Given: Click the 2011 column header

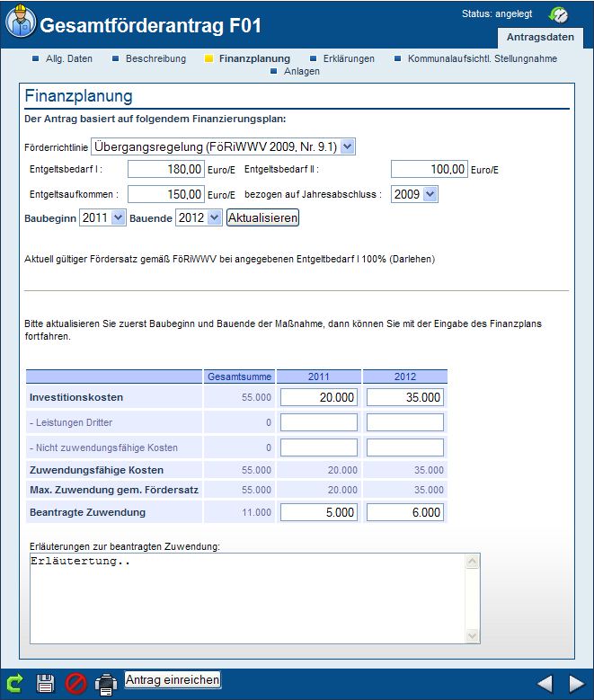Looking at the screenshot, I should [319, 377].
